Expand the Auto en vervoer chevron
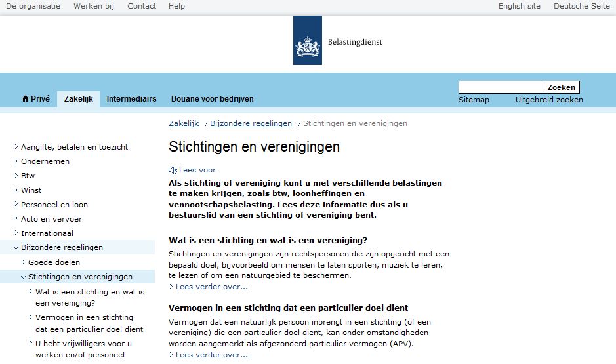Viewport: 616px width, 364px height. (x=16, y=218)
